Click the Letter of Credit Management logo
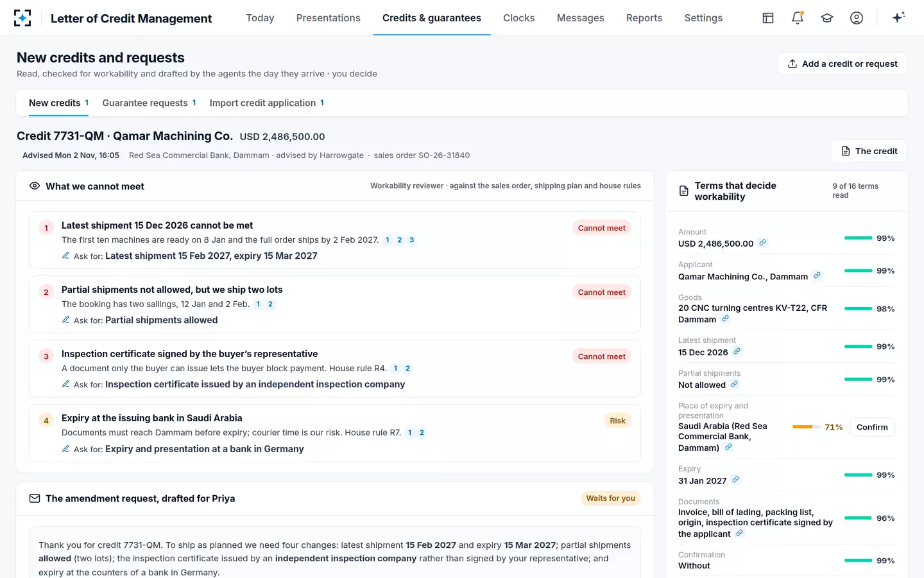This screenshot has width=924, height=578. coord(22,18)
